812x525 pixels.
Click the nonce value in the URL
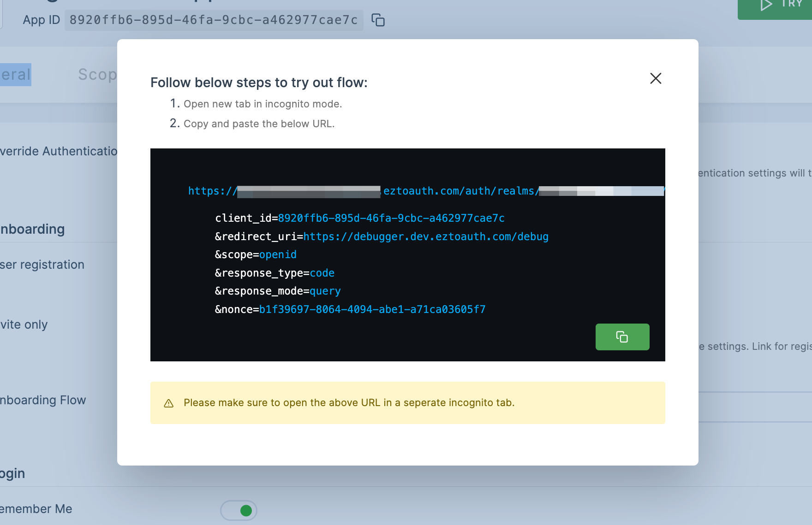372,309
